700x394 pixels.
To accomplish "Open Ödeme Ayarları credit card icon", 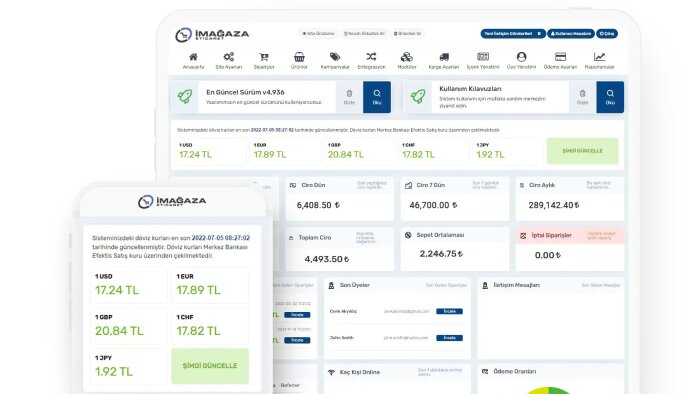I will [560, 57].
